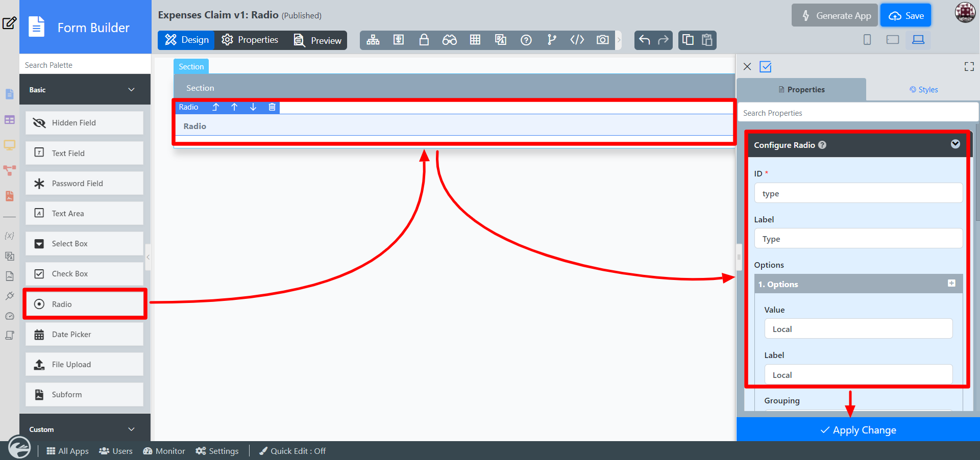Viewport: 980px width, 460px height.
Task: Click the ID input containing 'type'
Action: 858,193
